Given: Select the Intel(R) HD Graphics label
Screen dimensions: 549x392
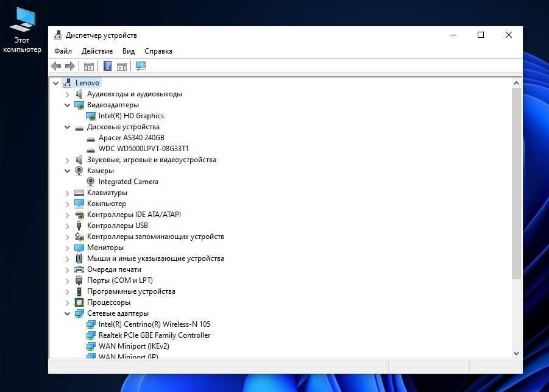Looking at the screenshot, I should pyautogui.click(x=131, y=116).
